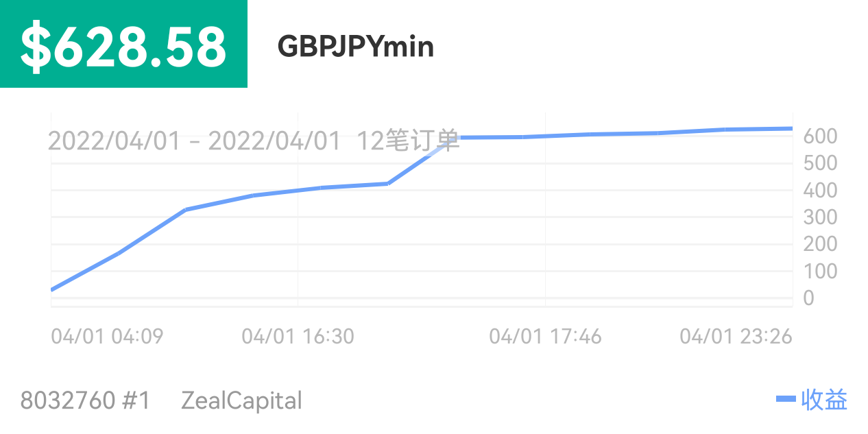Click the 300 y-axis label

pos(820,217)
